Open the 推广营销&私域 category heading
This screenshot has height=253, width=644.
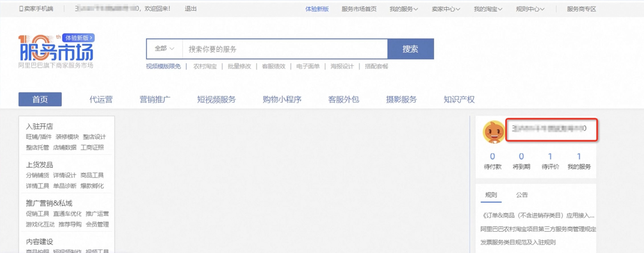click(49, 203)
